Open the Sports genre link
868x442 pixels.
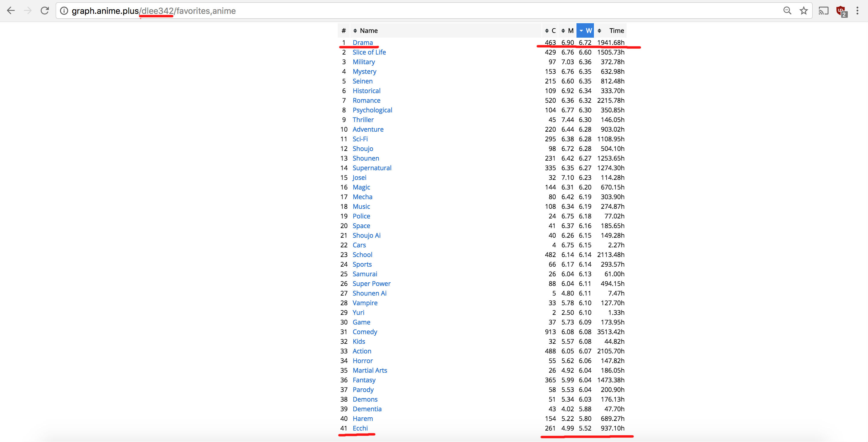point(362,265)
